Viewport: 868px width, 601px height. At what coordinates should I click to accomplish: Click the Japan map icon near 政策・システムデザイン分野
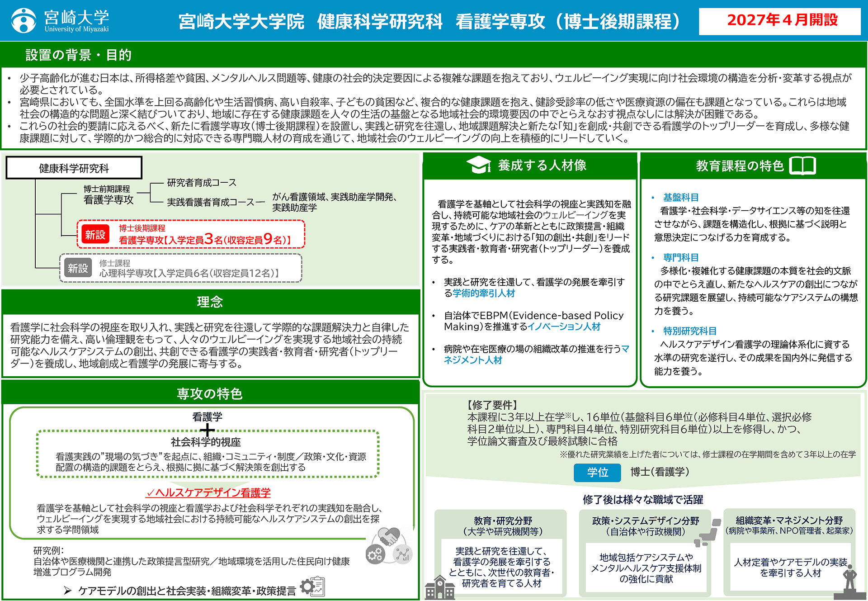[707, 534]
